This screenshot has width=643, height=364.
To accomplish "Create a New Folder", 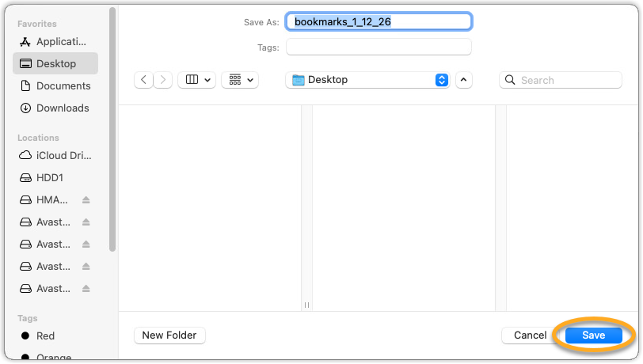I will coord(169,336).
